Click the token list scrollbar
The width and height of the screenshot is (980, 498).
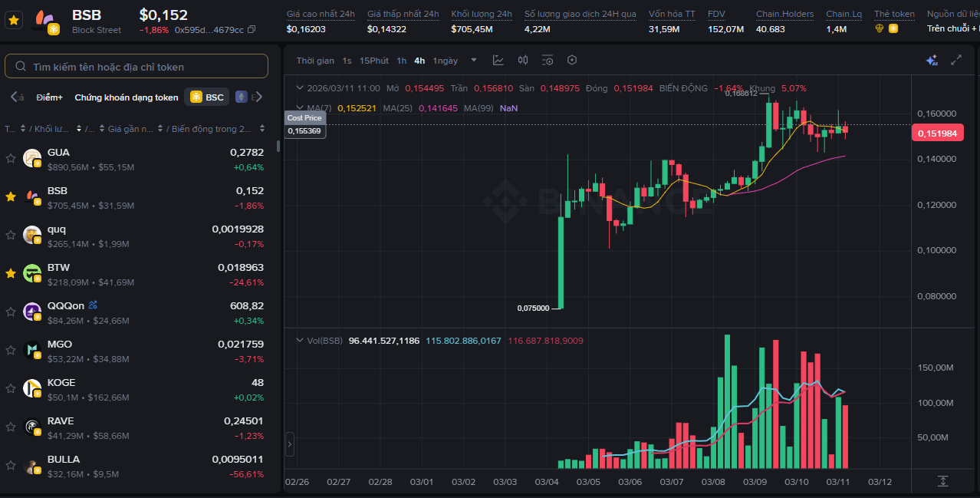278,146
